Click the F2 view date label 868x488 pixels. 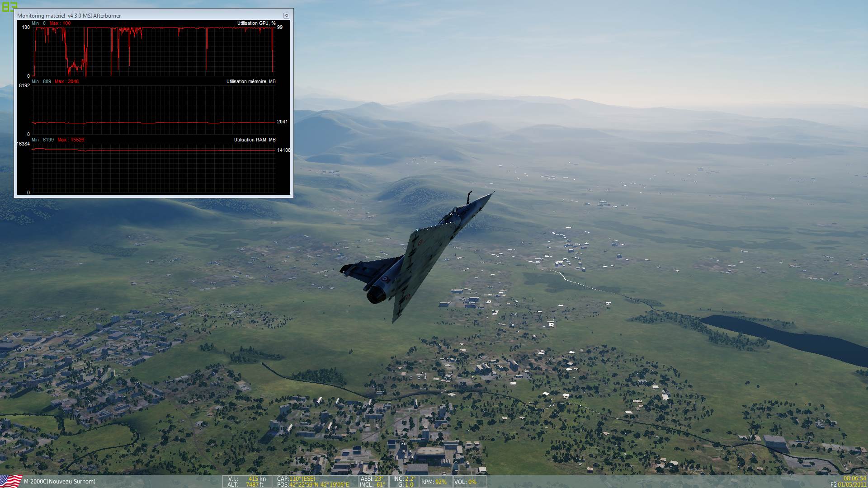(x=848, y=484)
